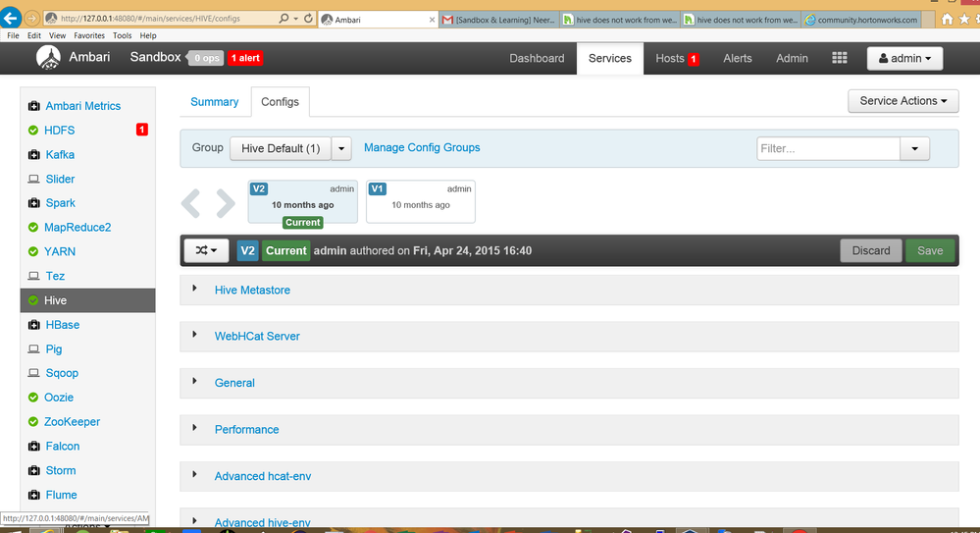980x533 pixels.
Task: Click the HDFS red alert badge
Action: pyautogui.click(x=142, y=130)
